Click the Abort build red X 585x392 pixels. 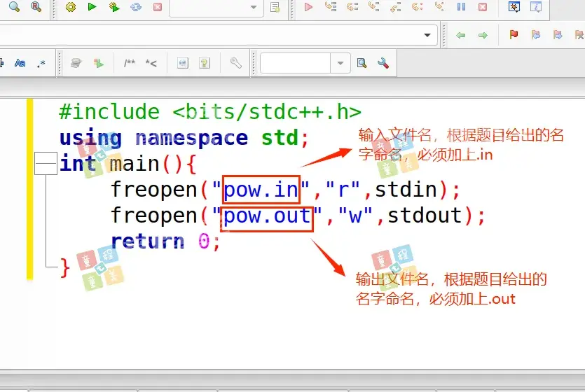(158, 7)
